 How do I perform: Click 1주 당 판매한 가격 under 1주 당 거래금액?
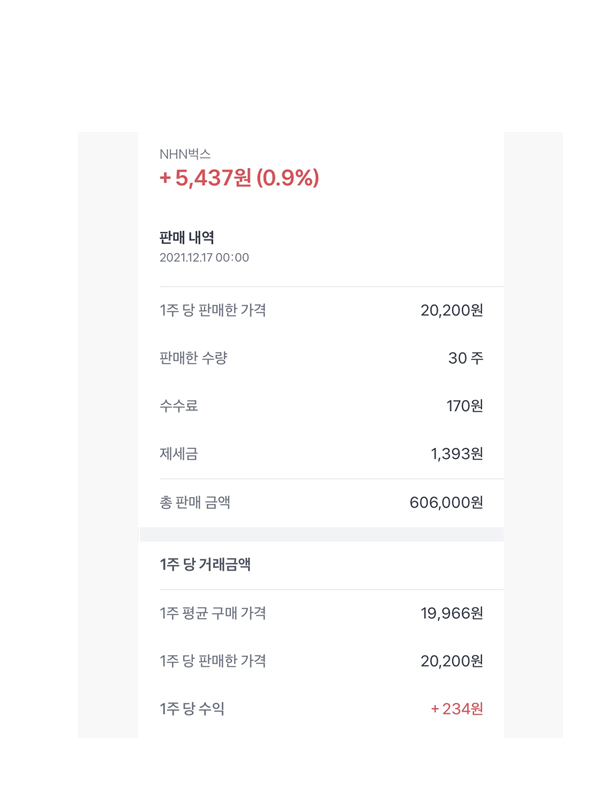tap(213, 661)
